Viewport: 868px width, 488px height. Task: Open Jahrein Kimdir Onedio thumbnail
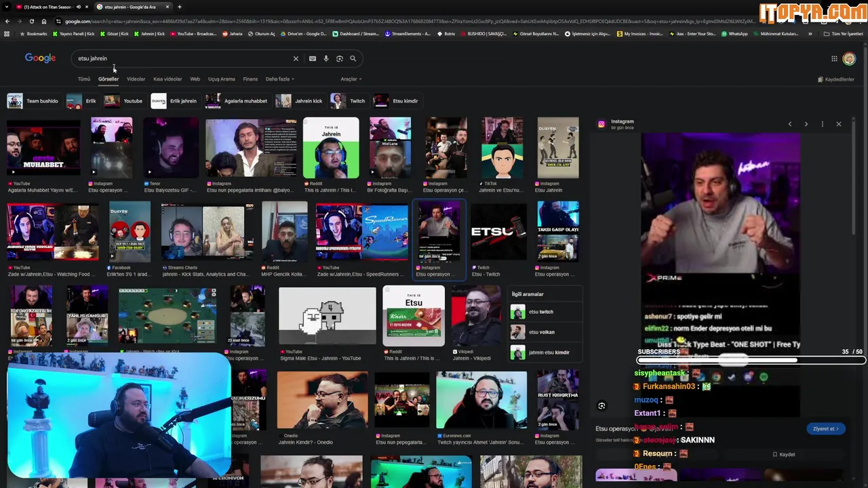[x=322, y=400]
